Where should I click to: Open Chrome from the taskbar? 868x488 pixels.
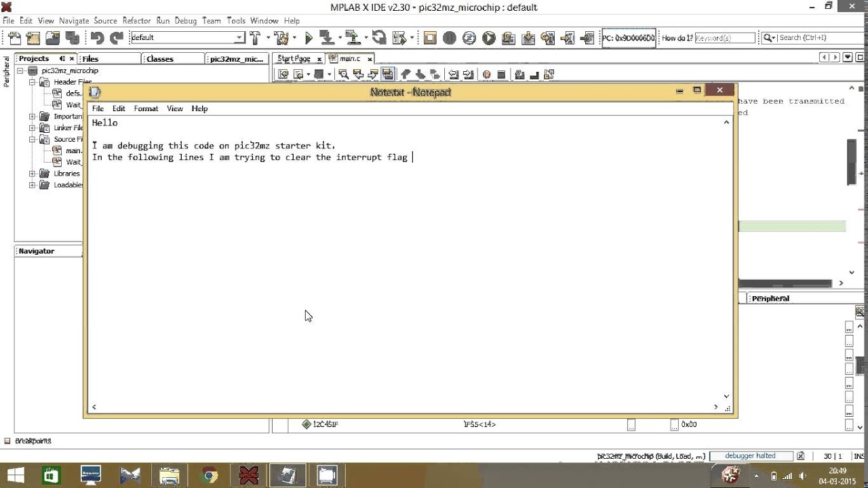(209, 476)
